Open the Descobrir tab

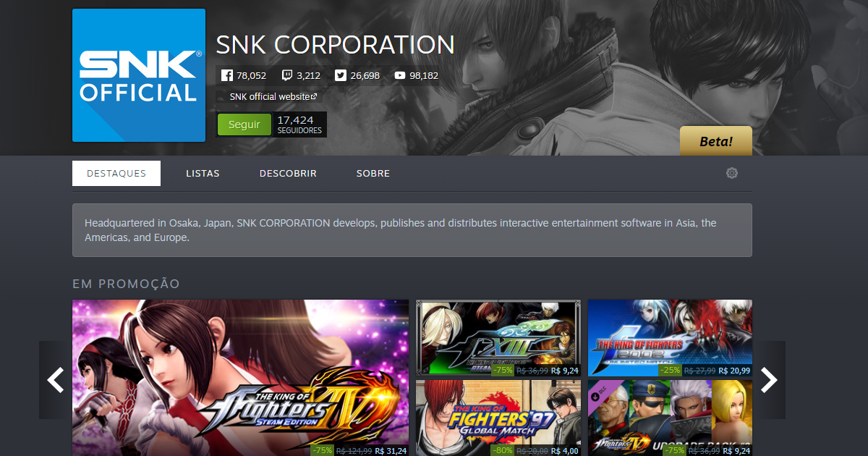click(288, 174)
